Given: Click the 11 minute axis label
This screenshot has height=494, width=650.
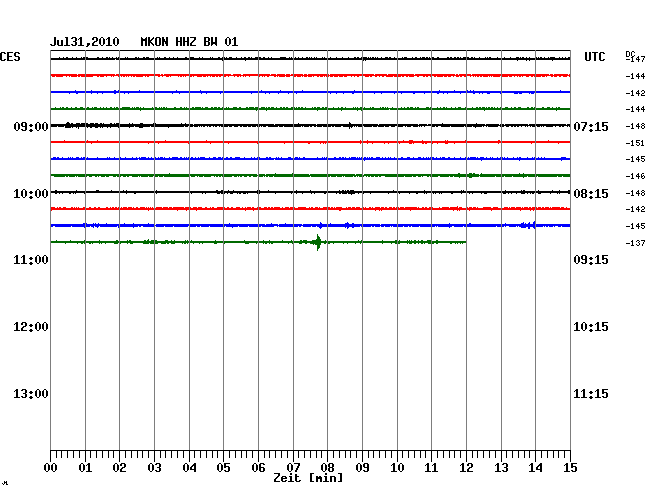Looking at the screenshot, I should point(431,468).
